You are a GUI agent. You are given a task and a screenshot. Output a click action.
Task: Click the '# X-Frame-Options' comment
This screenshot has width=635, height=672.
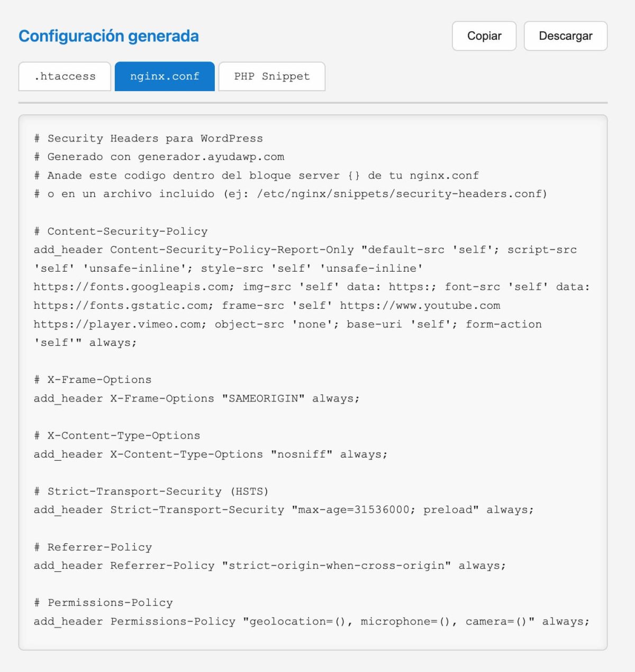pos(93,380)
